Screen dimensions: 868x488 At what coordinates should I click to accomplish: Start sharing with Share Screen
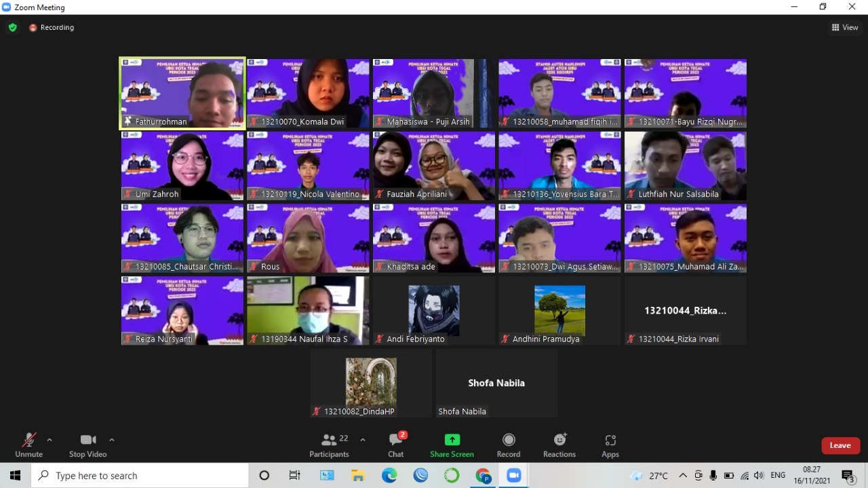tap(452, 446)
